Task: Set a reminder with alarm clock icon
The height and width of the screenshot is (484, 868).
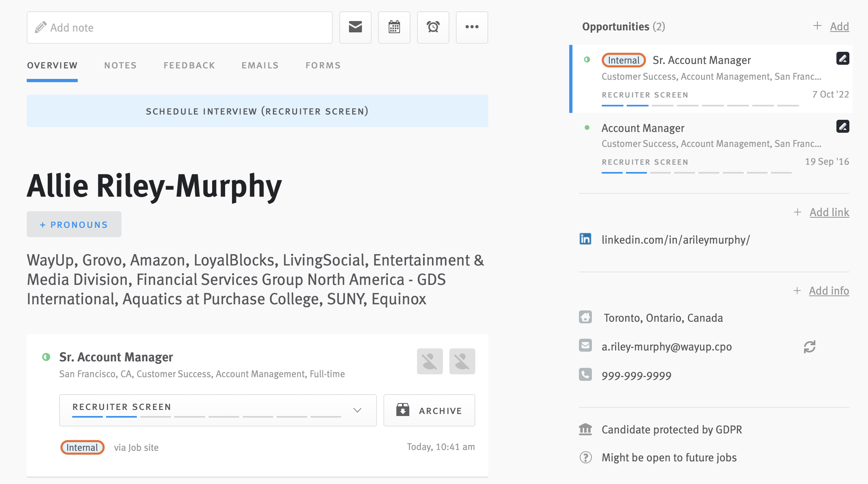Action: 433,27
